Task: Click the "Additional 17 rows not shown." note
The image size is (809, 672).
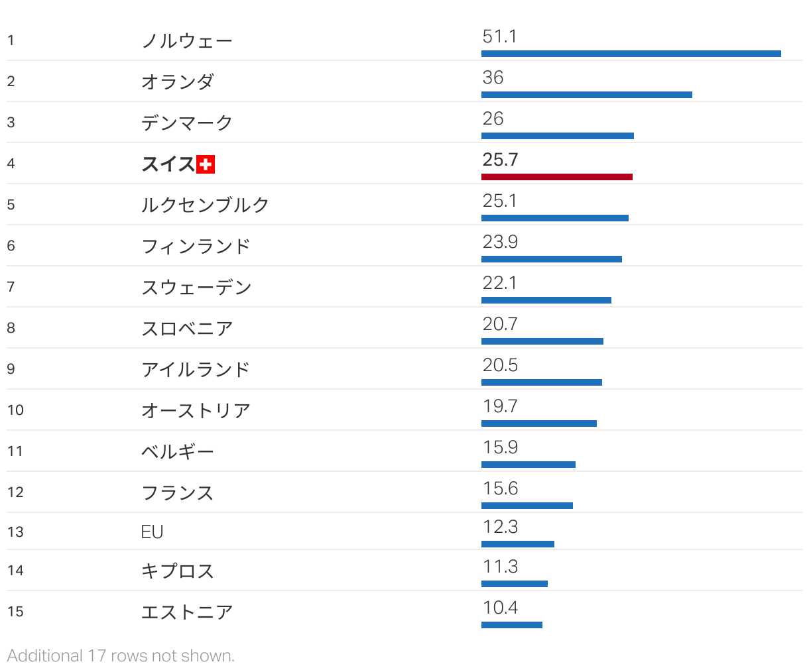Action: 121,656
